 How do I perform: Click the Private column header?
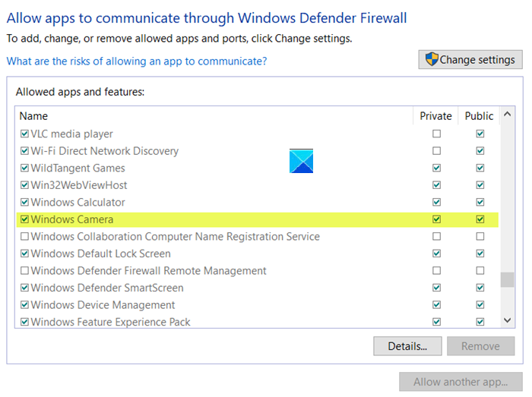click(435, 116)
